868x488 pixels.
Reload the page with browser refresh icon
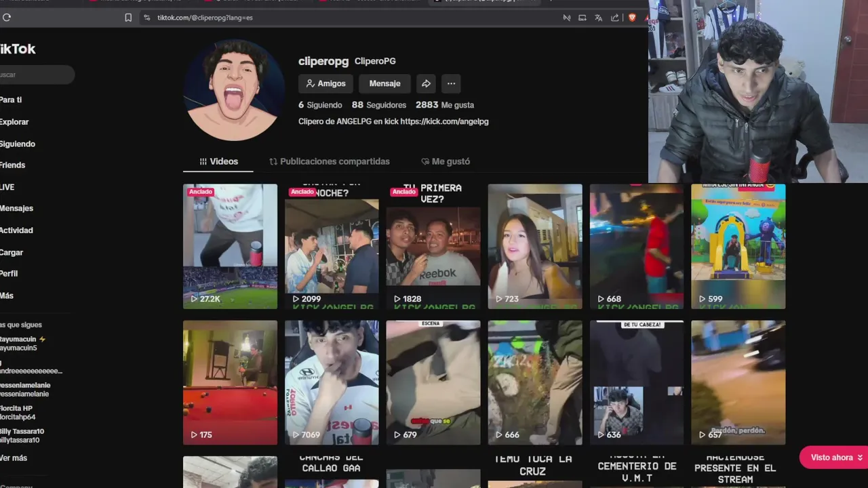pyautogui.click(x=7, y=18)
